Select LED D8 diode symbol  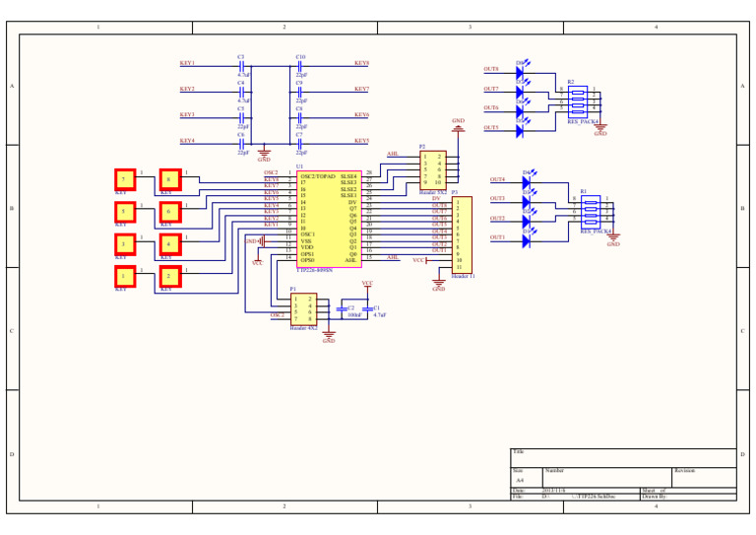pos(521,71)
